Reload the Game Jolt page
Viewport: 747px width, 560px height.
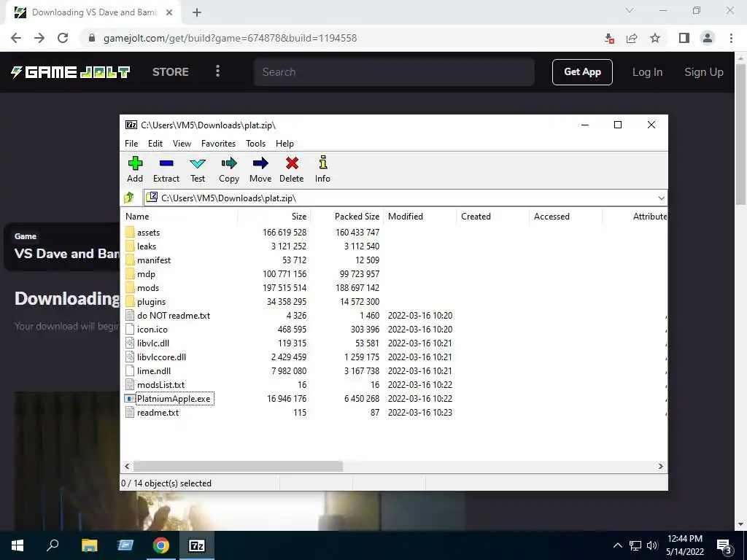click(x=63, y=38)
